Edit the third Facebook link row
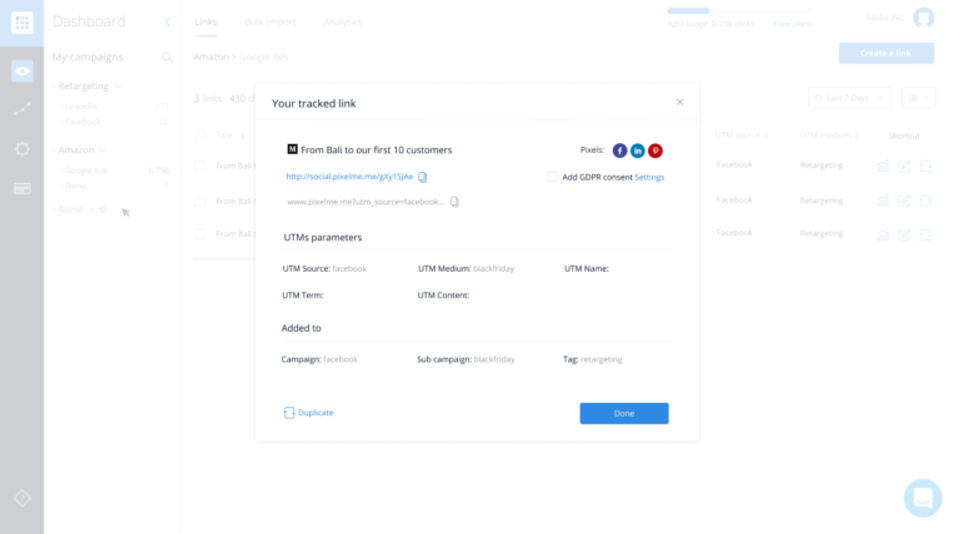This screenshot has height=534, width=960. pyautogui.click(x=904, y=234)
